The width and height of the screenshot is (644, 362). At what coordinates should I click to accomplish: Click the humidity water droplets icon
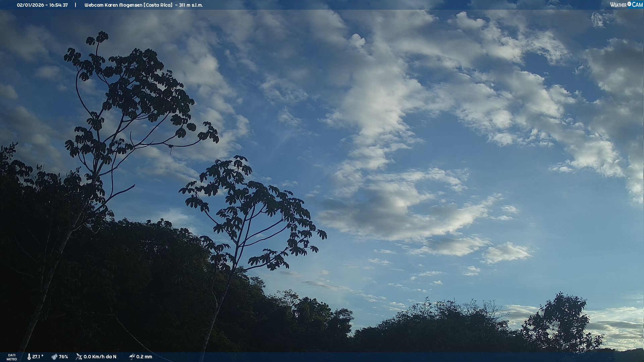tap(54, 357)
